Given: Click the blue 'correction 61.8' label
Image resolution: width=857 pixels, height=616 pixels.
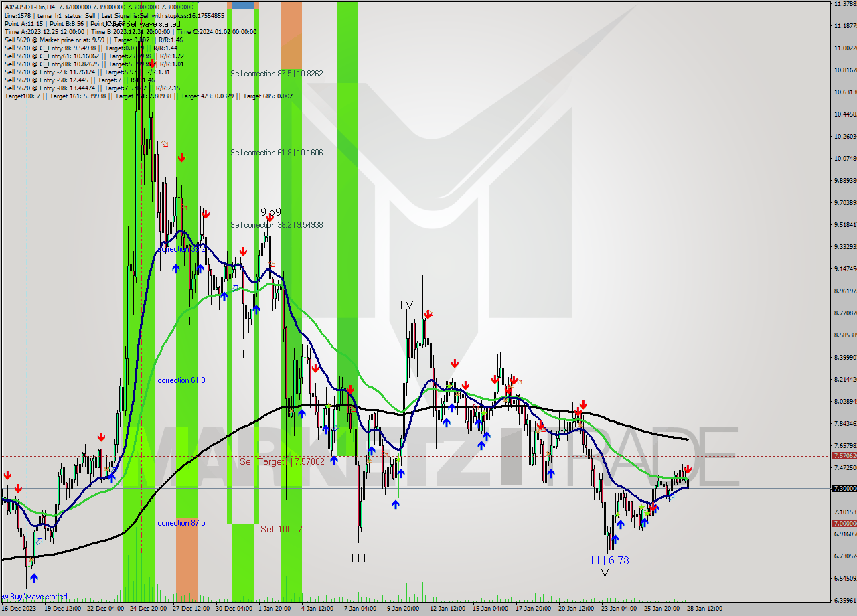Looking at the screenshot, I should tap(181, 380).
